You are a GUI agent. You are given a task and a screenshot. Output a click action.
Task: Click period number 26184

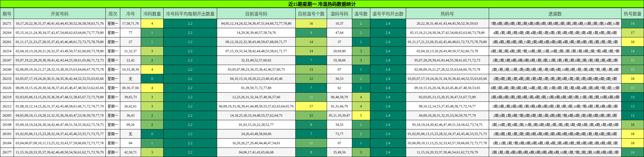click(7, 143)
